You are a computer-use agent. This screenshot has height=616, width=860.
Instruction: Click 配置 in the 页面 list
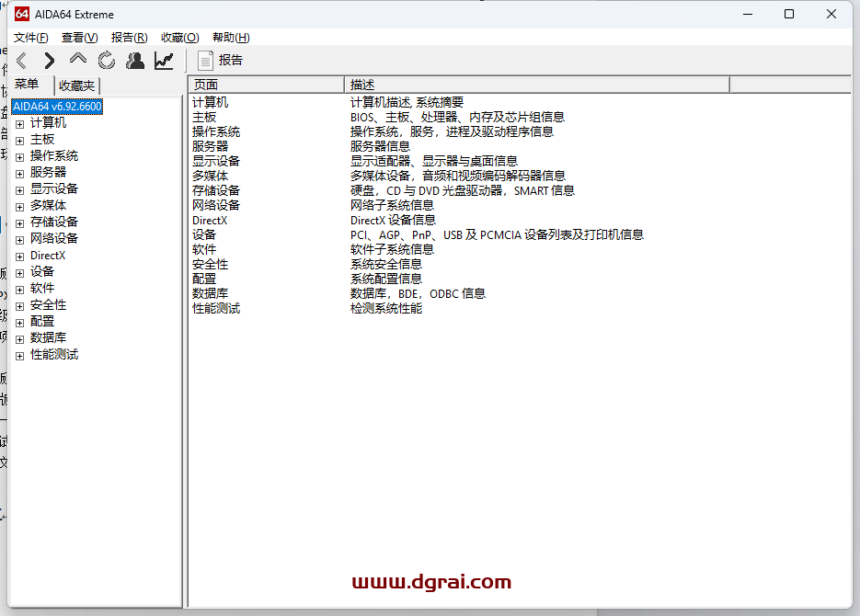pyautogui.click(x=204, y=279)
